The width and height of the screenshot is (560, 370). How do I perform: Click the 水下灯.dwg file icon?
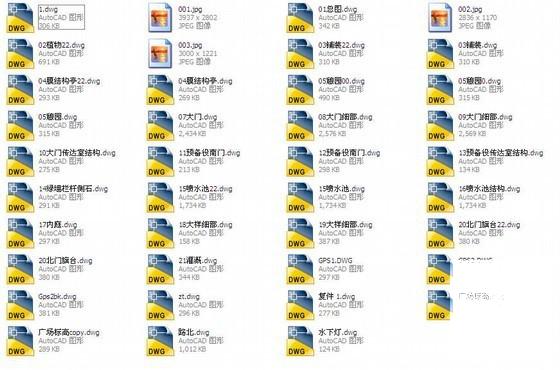click(x=300, y=341)
